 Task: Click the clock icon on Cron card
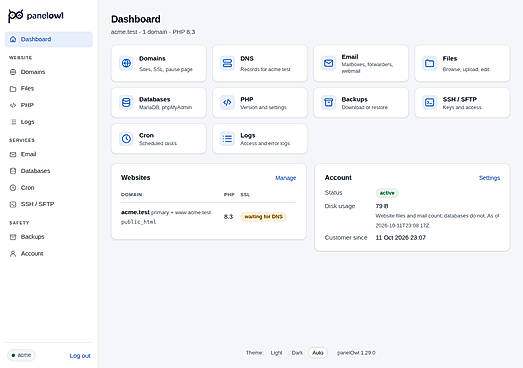pos(126,138)
